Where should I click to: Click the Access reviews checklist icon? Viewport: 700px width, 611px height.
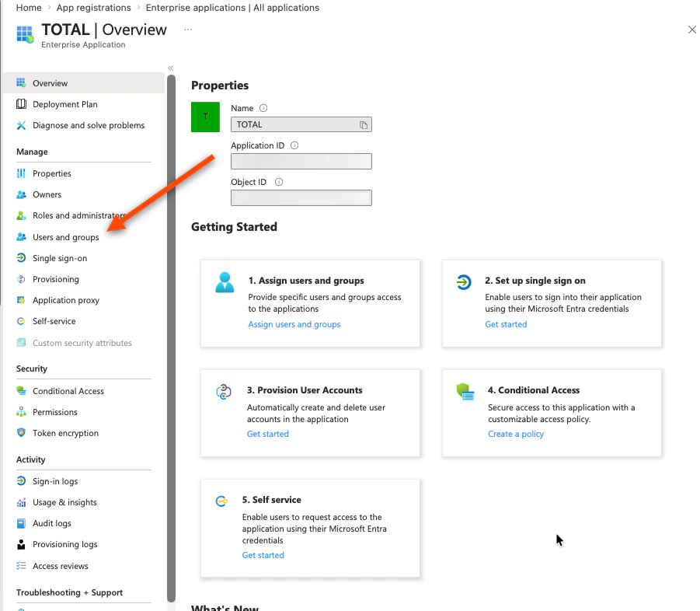tap(21, 565)
